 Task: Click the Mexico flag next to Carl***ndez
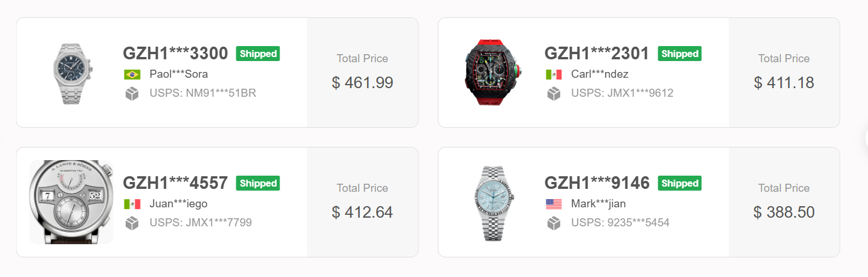point(554,74)
